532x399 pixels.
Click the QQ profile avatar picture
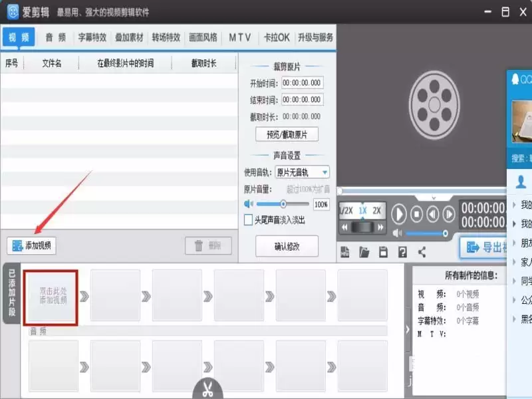[x=522, y=122]
